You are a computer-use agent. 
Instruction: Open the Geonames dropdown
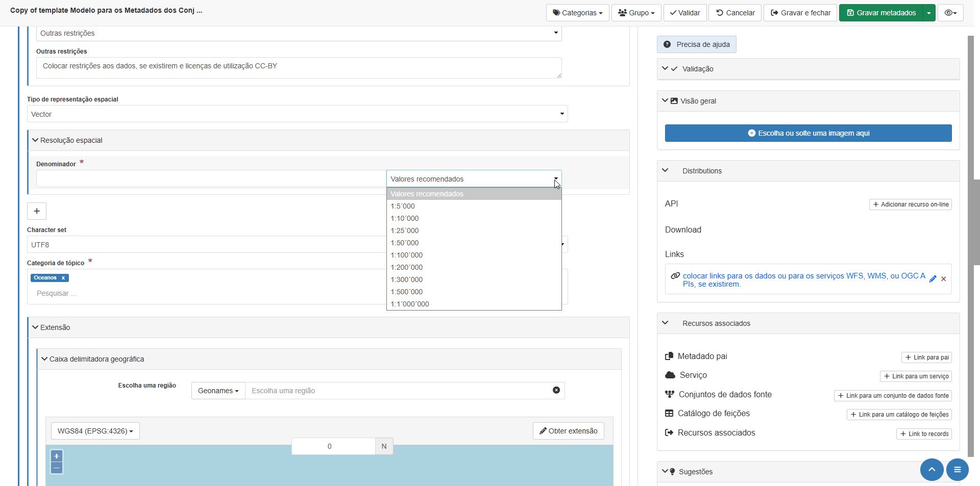[218, 391]
